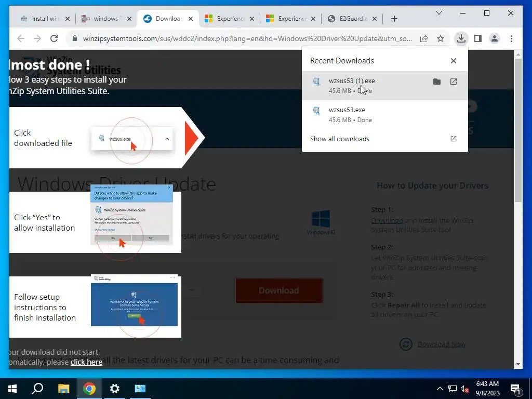Click the page vertical scrollbar thumb
Screen dimensions: 532x399
pos(518,130)
